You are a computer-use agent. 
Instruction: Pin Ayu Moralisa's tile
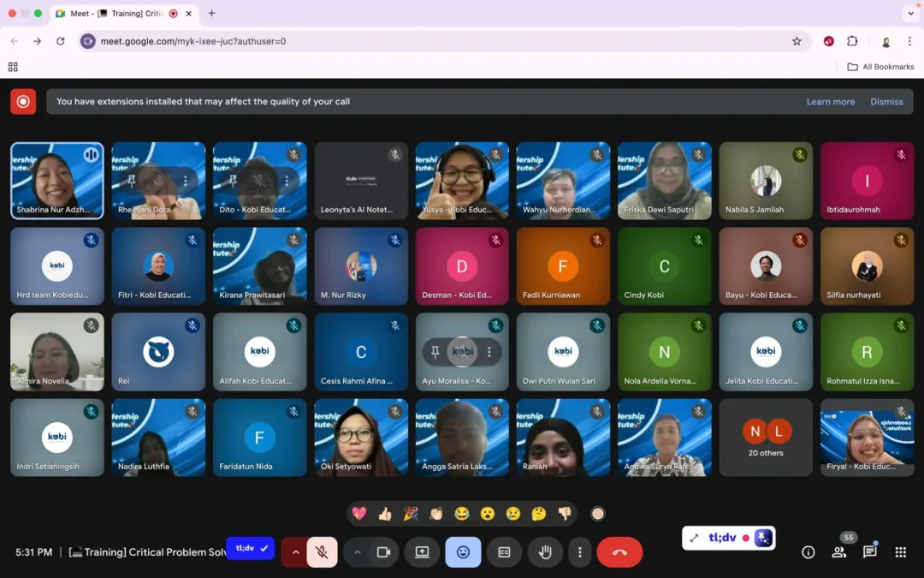pyautogui.click(x=435, y=352)
